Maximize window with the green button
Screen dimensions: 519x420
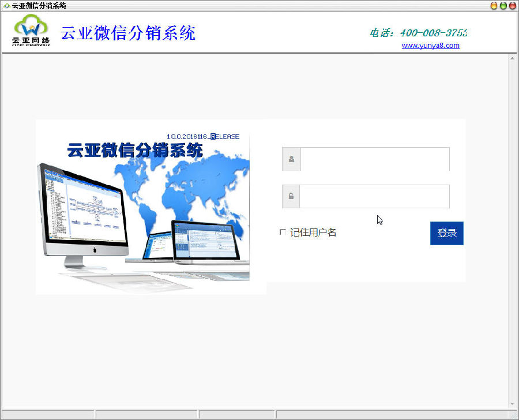pyautogui.click(x=503, y=6)
